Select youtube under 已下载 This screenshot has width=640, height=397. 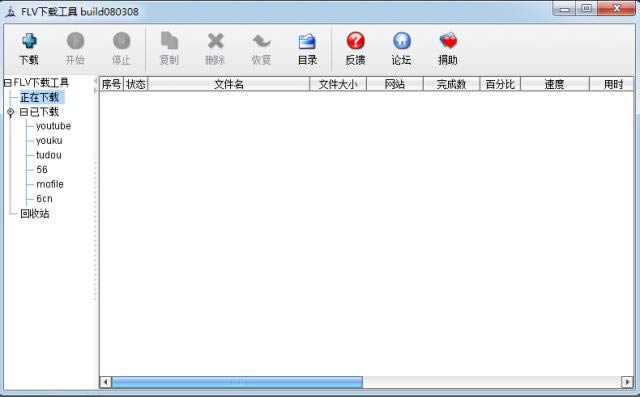click(53, 126)
